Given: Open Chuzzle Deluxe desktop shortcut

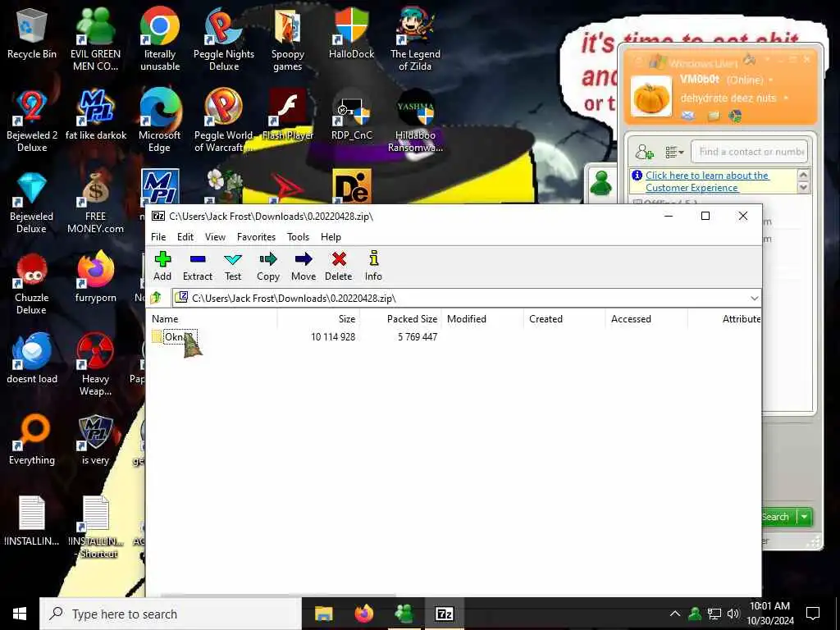Looking at the screenshot, I should click(32, 284).
